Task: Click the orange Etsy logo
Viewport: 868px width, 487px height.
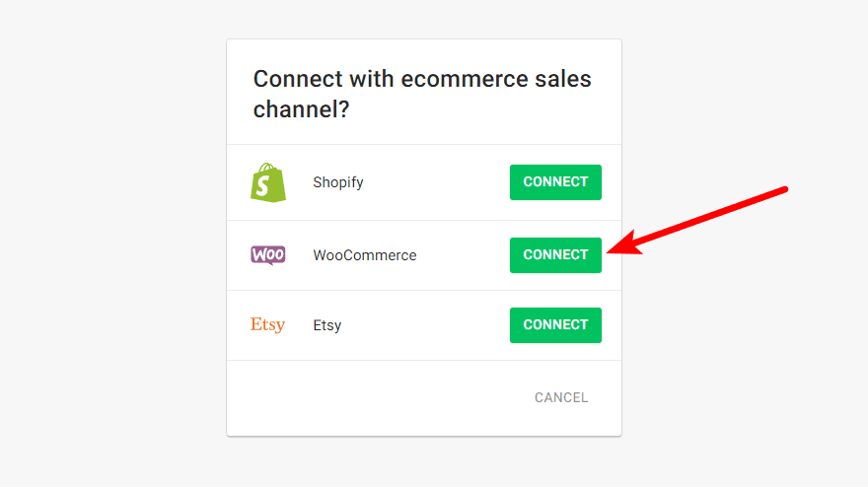Action: tap(267, 325)
